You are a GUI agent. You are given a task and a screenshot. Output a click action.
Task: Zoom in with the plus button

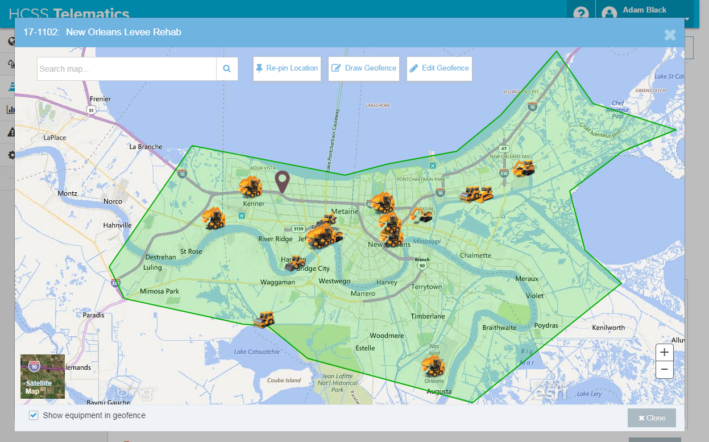coord(664,353)
